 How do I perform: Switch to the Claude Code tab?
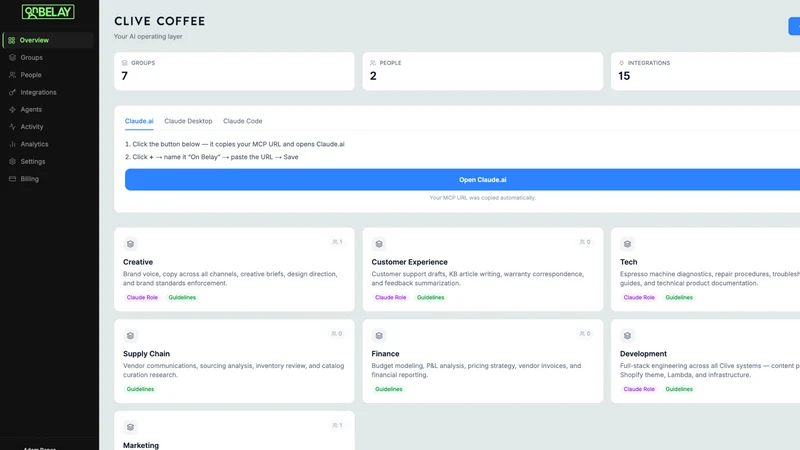click(x=242, y=121)
